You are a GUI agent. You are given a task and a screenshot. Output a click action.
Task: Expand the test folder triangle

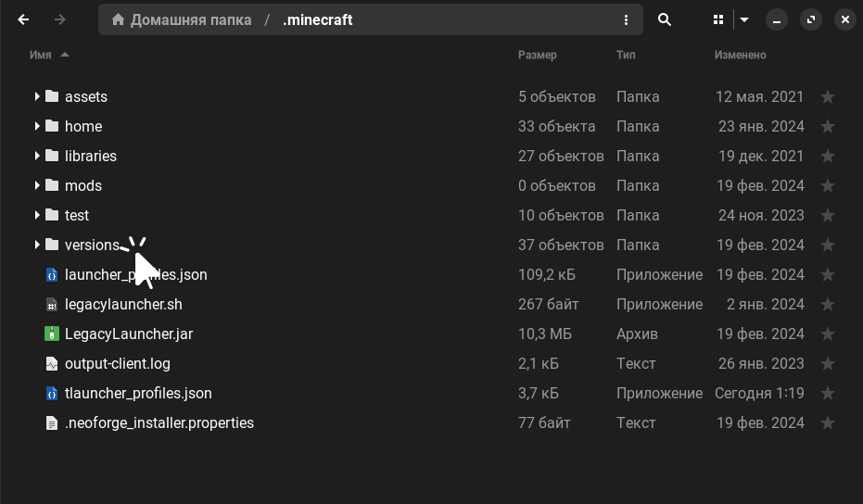[37, 215]
